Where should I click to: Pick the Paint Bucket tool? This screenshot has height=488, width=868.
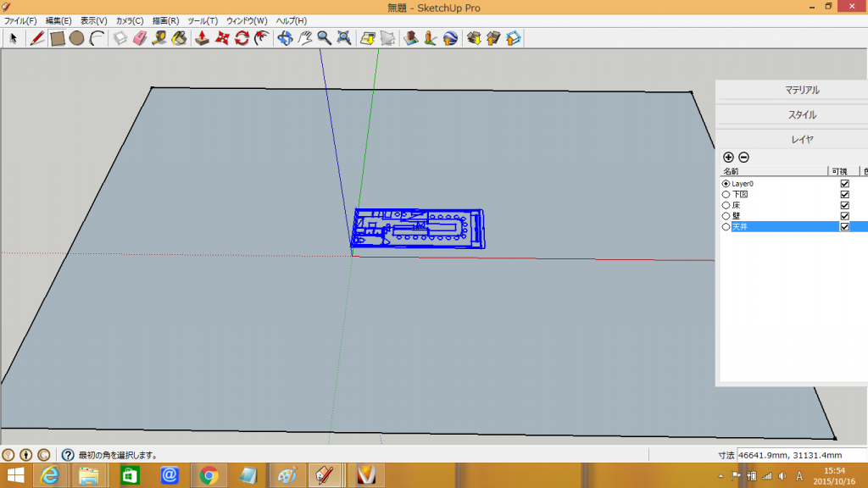click(179, 38)
